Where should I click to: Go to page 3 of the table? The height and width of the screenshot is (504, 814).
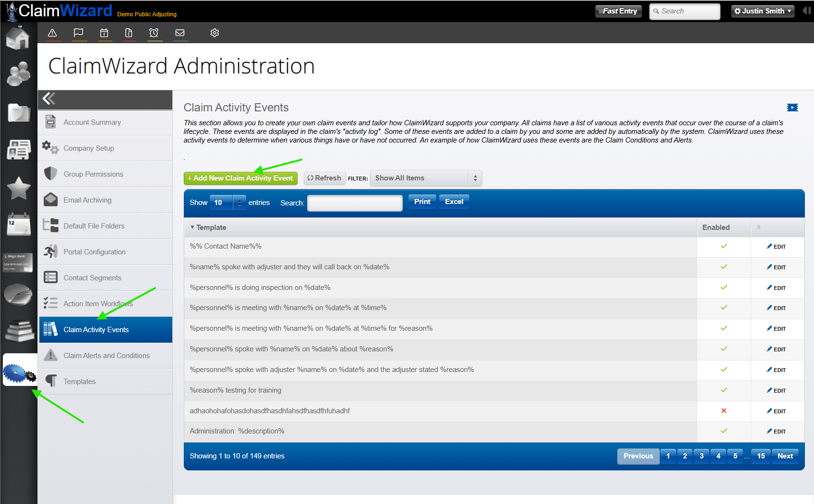coord(702,456)
